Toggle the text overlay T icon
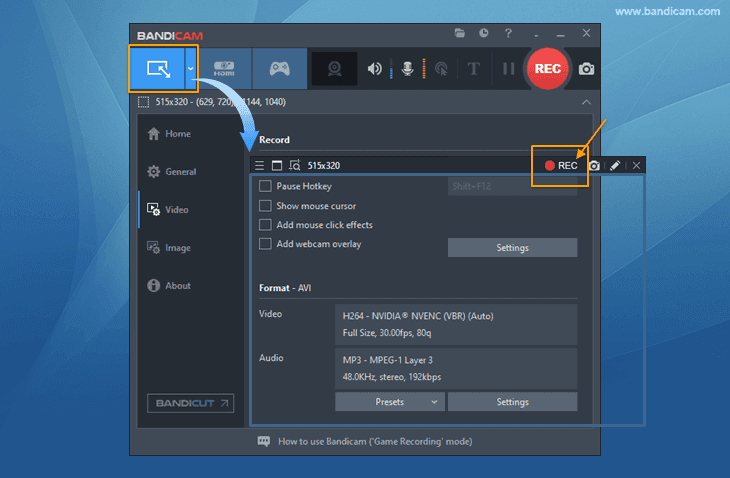 (473, 69)
